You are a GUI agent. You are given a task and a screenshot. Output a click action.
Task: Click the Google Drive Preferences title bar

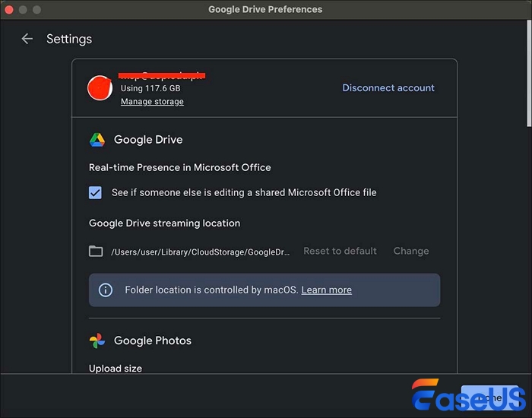(266, 10)
